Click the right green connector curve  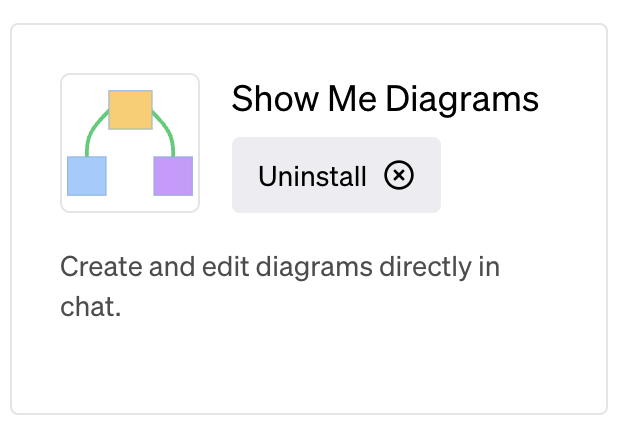pos(166,131)
